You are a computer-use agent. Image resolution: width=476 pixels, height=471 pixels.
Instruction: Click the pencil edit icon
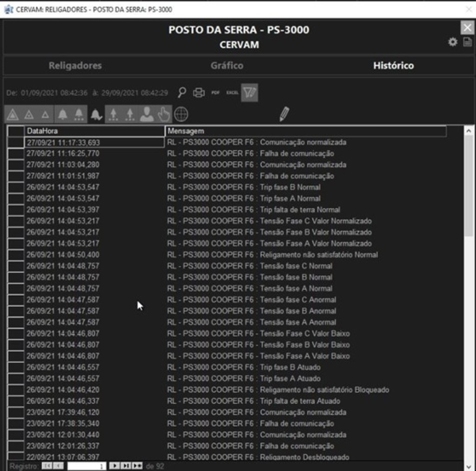click(x=284, y=114)
